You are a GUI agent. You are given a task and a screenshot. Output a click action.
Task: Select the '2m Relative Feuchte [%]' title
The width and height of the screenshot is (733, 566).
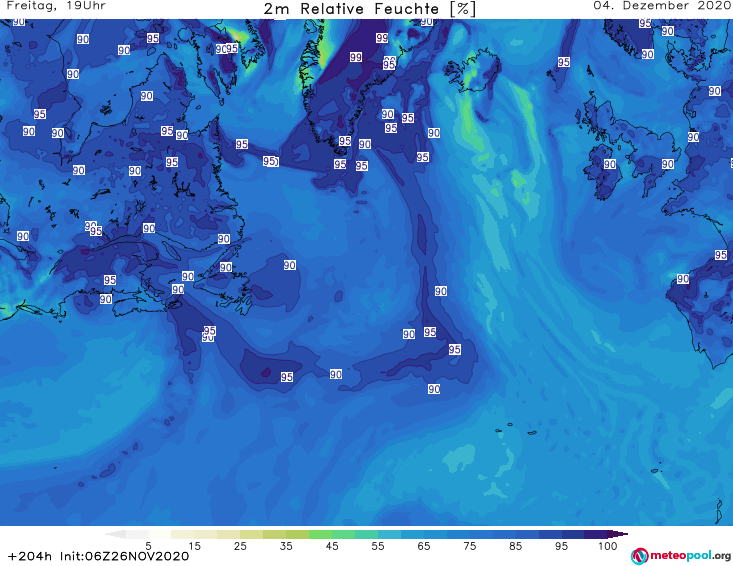click(x=370, y=9)
